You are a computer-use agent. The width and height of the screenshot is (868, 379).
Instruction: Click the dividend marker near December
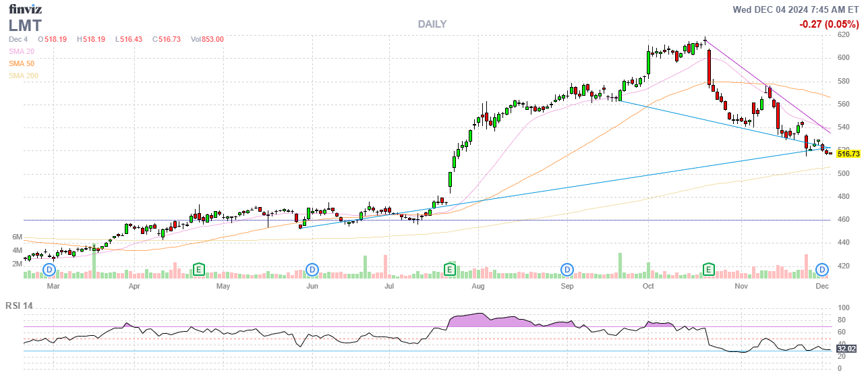coord(822,270)
